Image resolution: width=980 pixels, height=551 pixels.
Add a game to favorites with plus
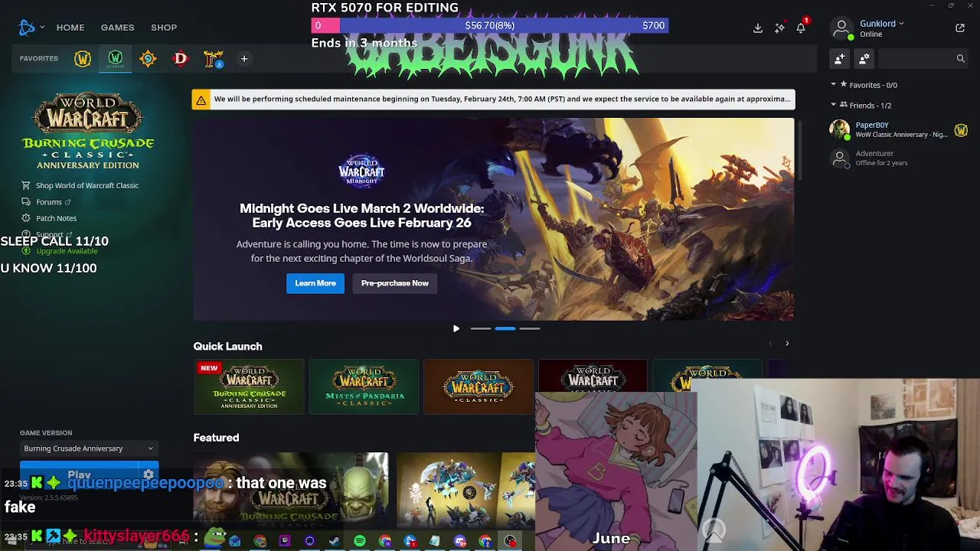click(x=244, y=59)
